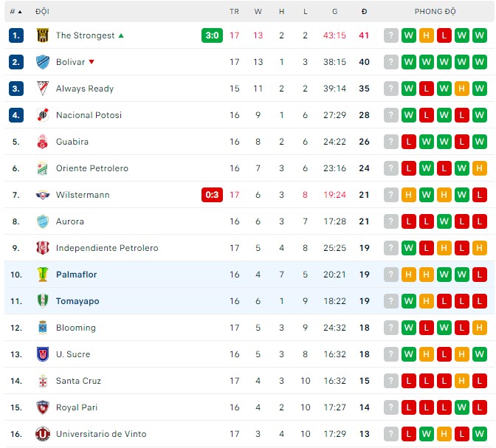Sort standings by Đ points column

364,12
